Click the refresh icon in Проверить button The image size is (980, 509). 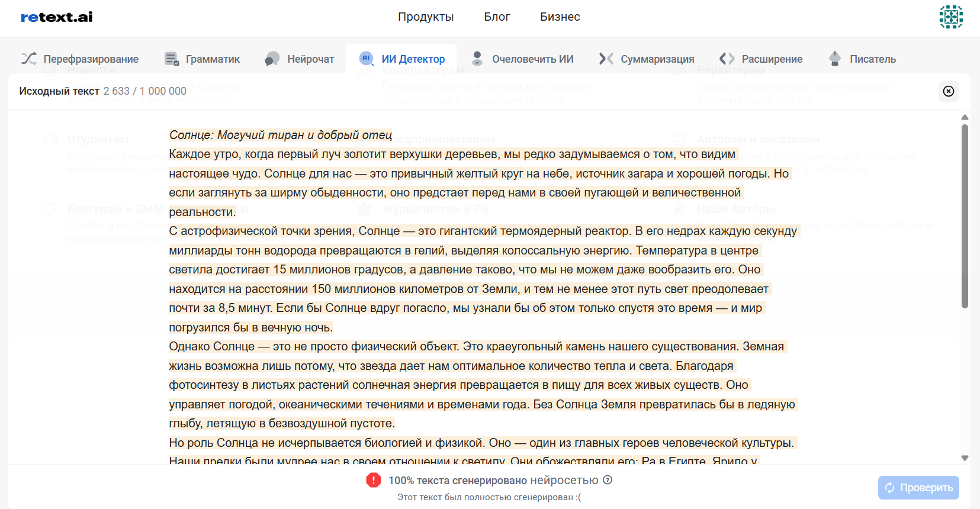pos(890,488)
